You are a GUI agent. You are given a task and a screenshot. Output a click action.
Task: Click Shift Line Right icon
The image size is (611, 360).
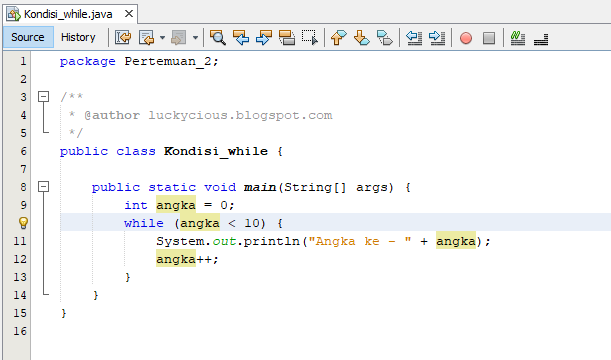[437, 38]
